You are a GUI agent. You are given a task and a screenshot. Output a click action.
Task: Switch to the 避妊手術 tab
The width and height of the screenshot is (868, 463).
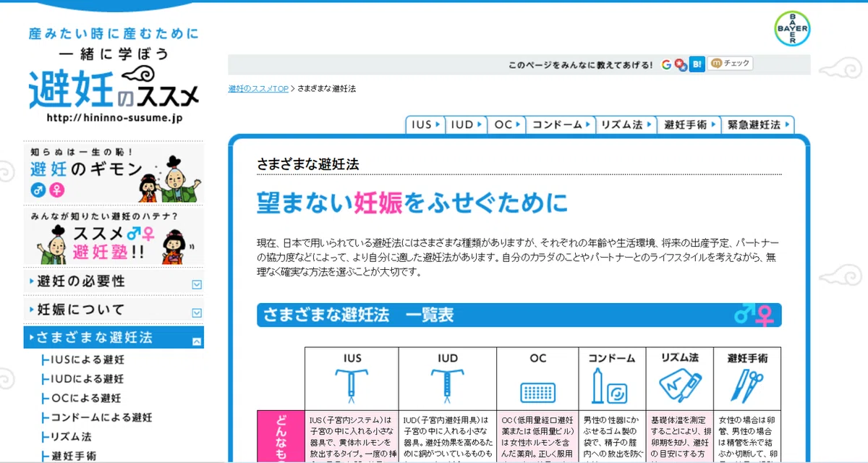pos(689,124)
